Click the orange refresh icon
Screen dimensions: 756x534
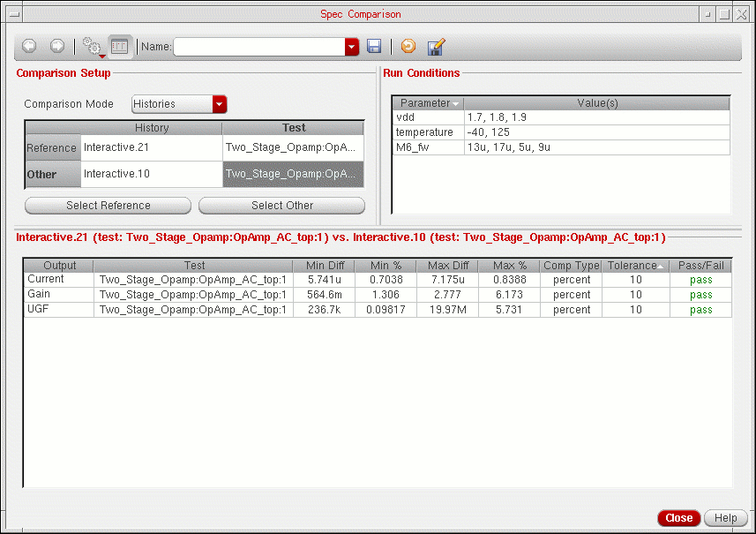coord(408,47)
